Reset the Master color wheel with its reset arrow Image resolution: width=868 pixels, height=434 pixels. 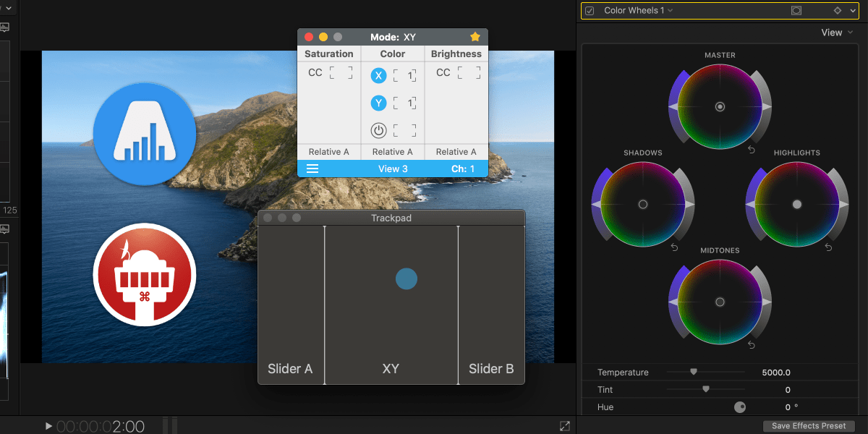(x=751, y=149)
